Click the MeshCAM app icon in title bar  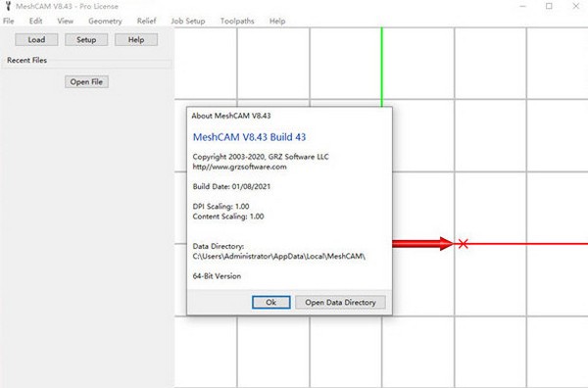(x=8, y=6)
